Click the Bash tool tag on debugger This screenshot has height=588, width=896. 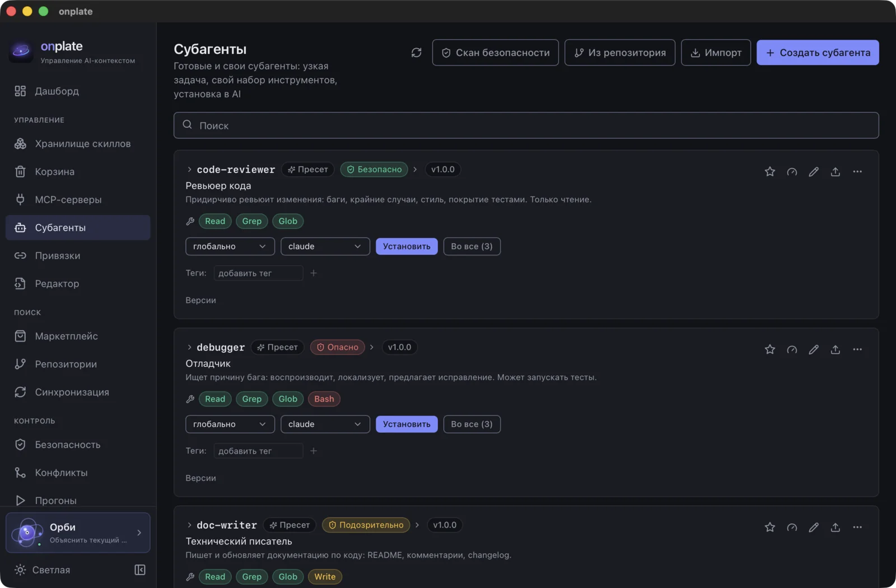324,399
